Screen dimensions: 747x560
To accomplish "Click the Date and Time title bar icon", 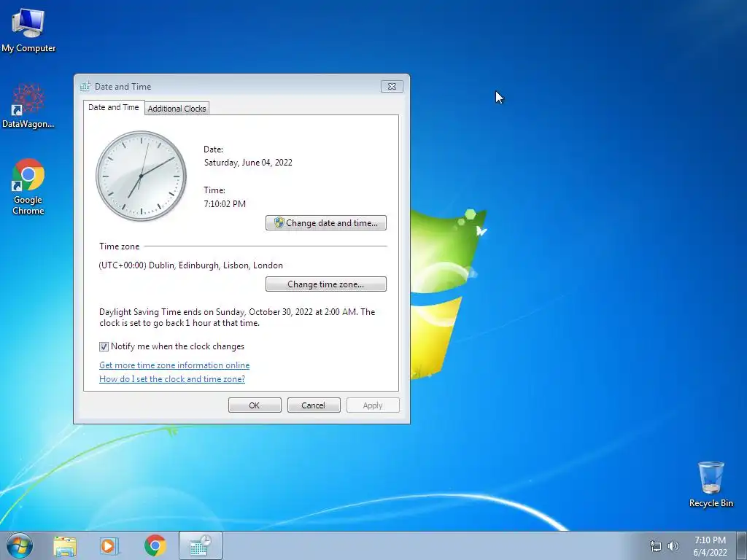I will click(x=85, y=86).
